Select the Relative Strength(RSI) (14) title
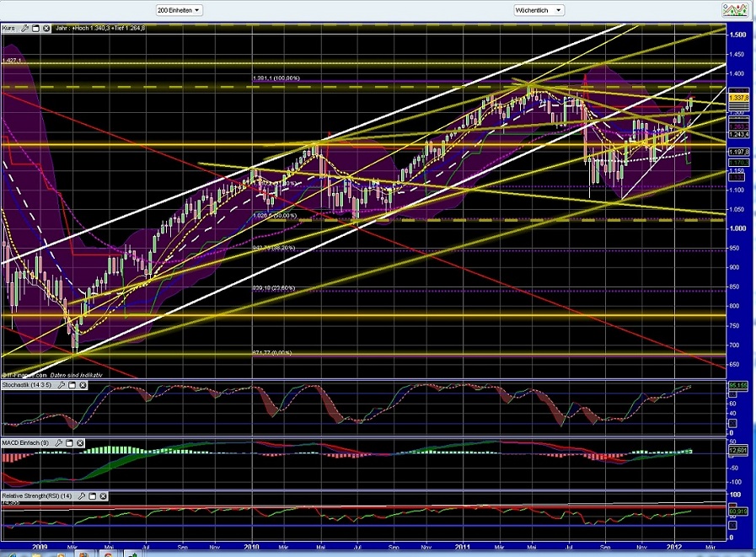 (x=37, y=495)
